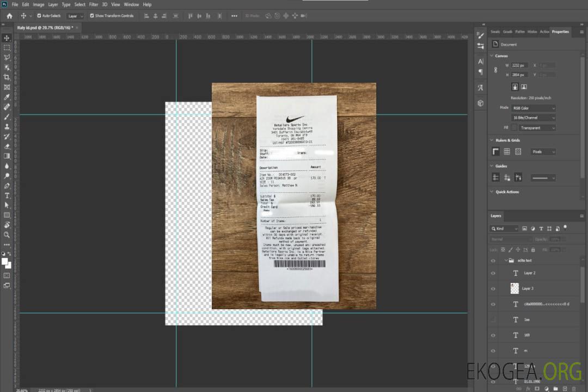Hide Layer 3 visibility eye

pos(493,289)
